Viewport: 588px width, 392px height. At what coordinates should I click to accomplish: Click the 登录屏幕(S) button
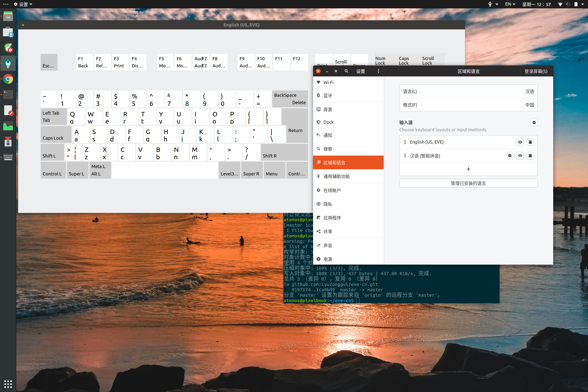pos(536,71)
